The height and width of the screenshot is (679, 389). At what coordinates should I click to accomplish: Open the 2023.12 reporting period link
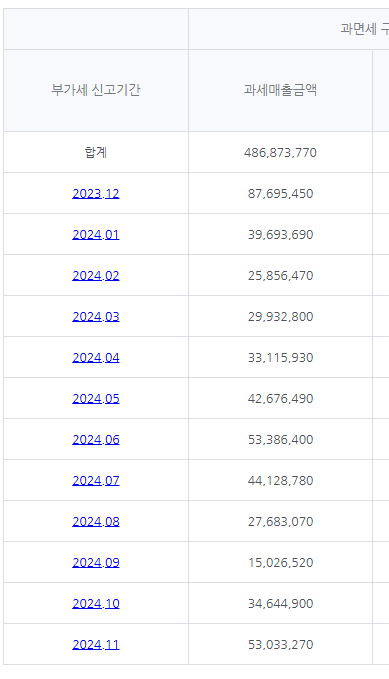96,193
